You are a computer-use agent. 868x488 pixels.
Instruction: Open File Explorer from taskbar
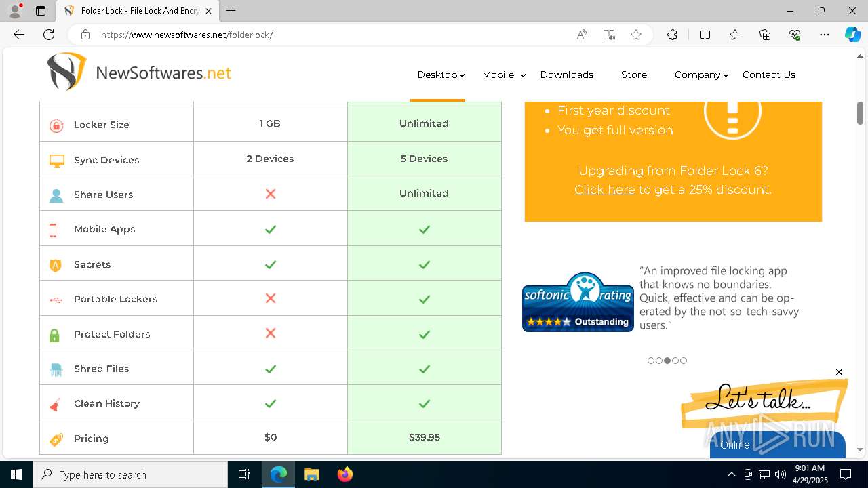[311, 474]
